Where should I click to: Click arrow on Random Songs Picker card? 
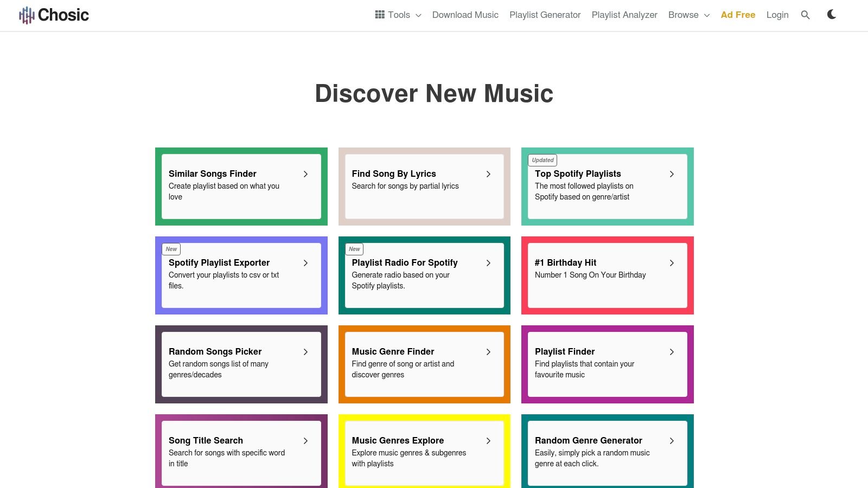[305, 352]
